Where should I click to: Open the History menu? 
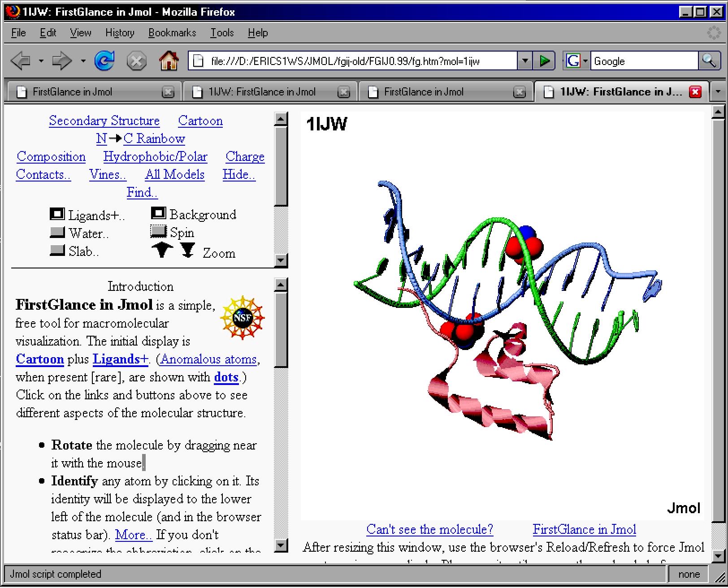tap(120, 33)
